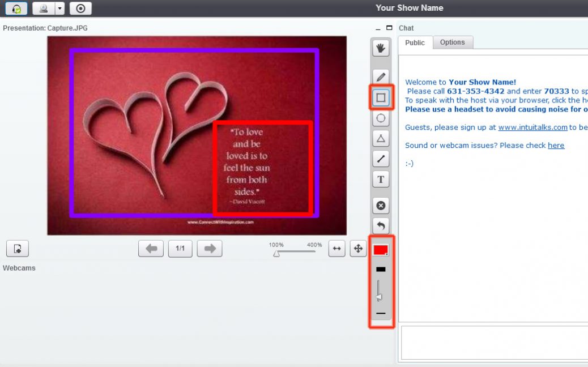Image resolution: width=588 pixels, height=367 pixels.
Task: Upload a new presentation file
Action: pyautogui.click(x=18, y=249)
